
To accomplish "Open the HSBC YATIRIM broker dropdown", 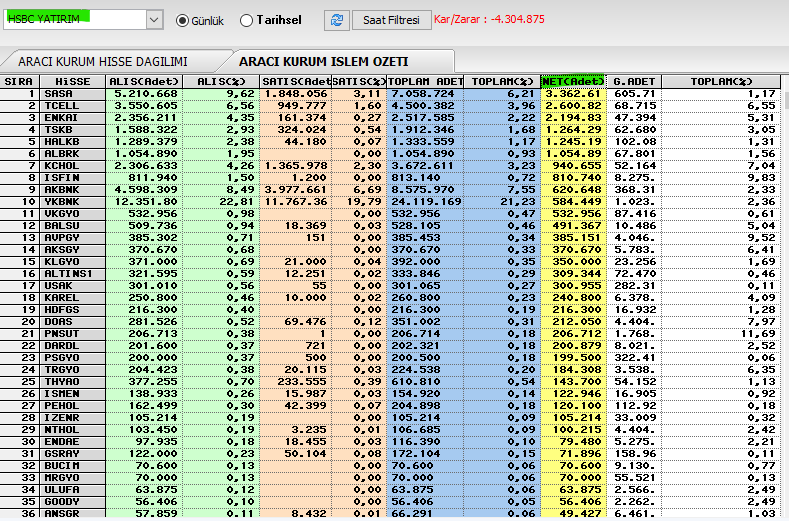I will (x=154, y=20).
